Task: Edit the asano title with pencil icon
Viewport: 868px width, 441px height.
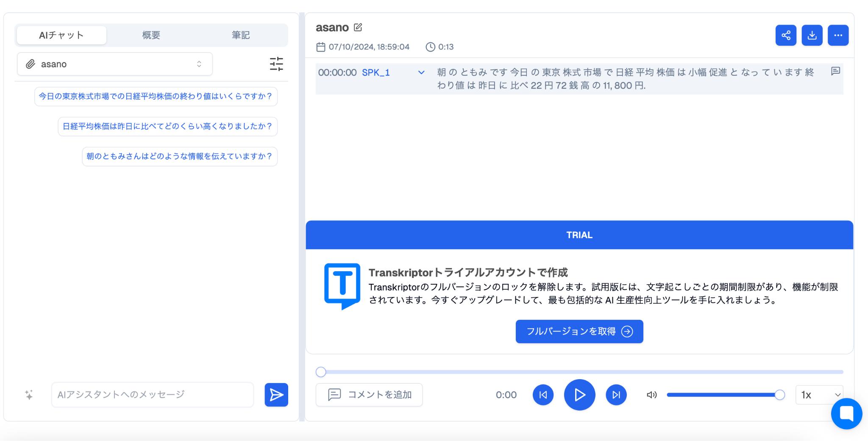Action: tap(358, 28)
